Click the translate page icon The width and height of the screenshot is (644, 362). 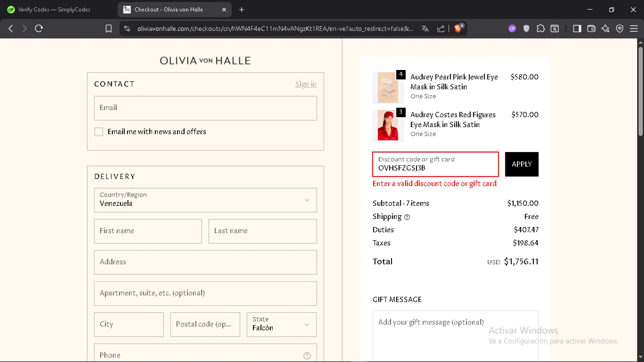425,28
